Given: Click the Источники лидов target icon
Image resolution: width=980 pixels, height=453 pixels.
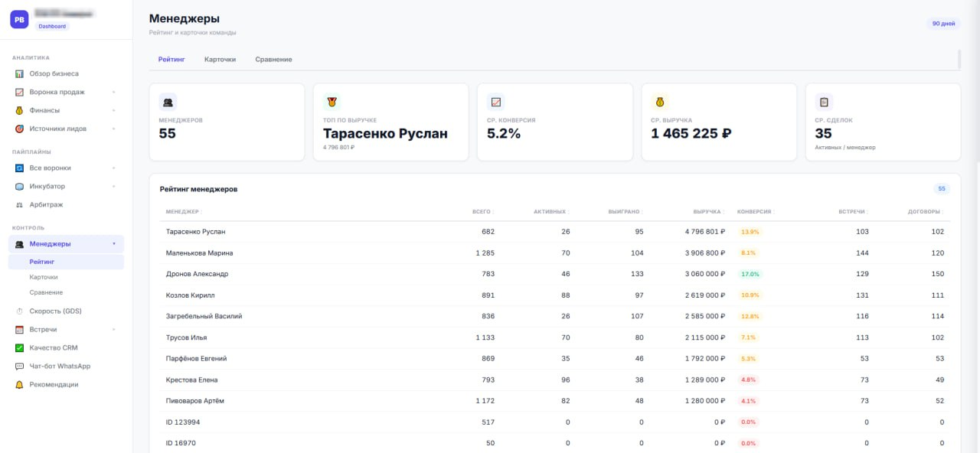Looking at the screenshot, I should pyautogui.click(x=19, y=129).
